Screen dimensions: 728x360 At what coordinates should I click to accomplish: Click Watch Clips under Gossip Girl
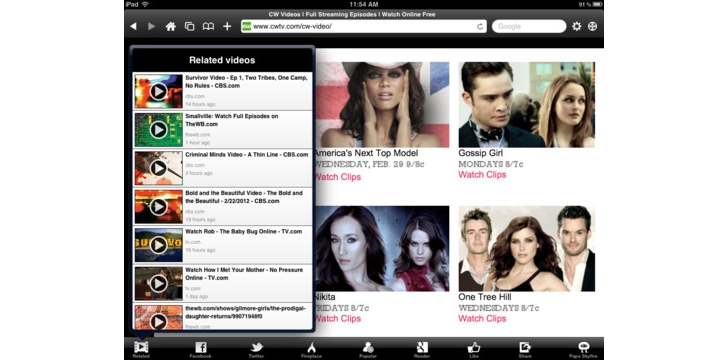click(x=482, y=175)
